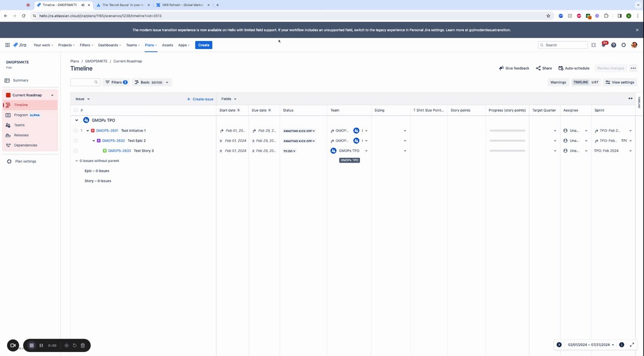Open the Jira app switcher grid icon
644x356 pixels.
tap(7, 45)
